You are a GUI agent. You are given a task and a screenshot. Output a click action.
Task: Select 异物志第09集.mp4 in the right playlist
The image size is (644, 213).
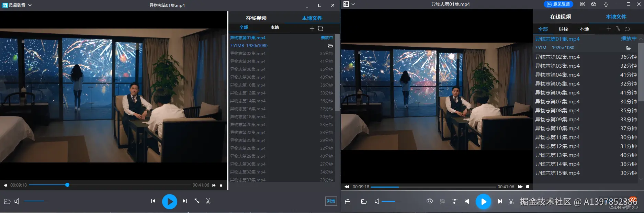[x=585, y=120]
